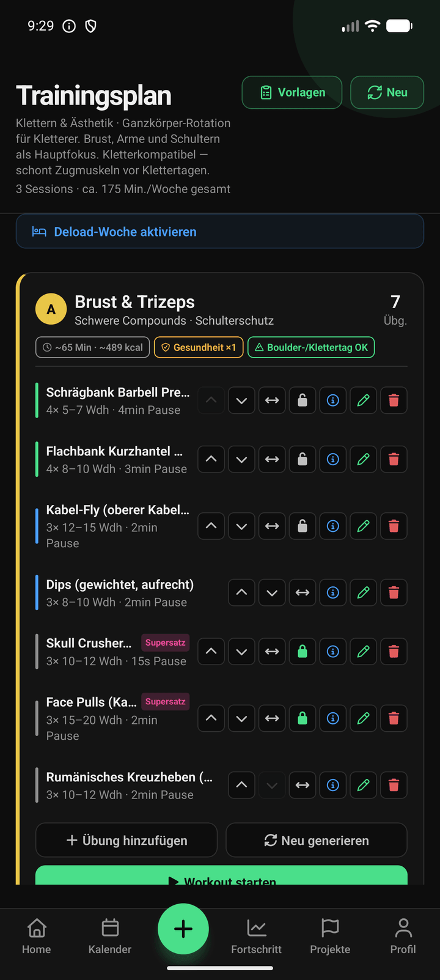Open the Vorlagen templates button

[292, 92]
